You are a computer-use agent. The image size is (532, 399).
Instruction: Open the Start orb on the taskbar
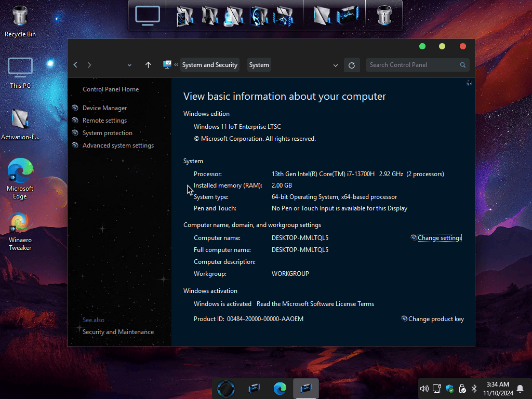click(225, 389)
